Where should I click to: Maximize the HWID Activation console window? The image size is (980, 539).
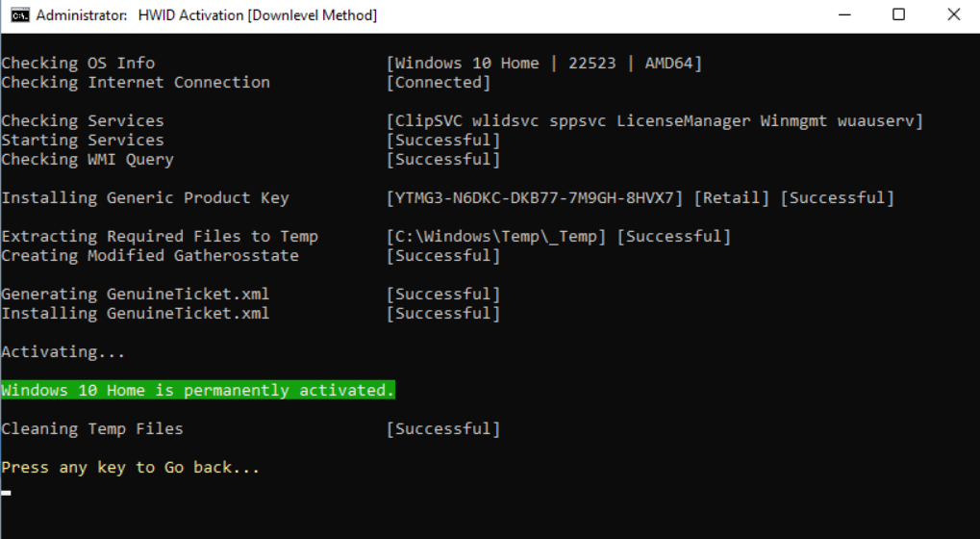pos(899,15)
